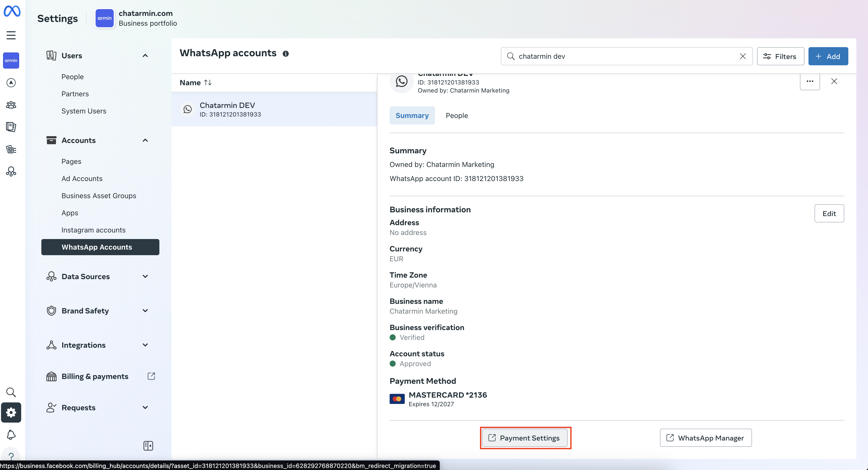Open the hamburger menu icon
The height and width of the screenshot is (470, 868).
(x=11, y=35)
